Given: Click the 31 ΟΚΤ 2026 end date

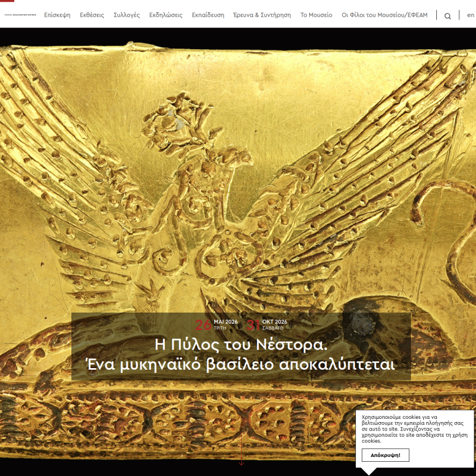Looking at the screenshot, I should click(x=267, y=325).
